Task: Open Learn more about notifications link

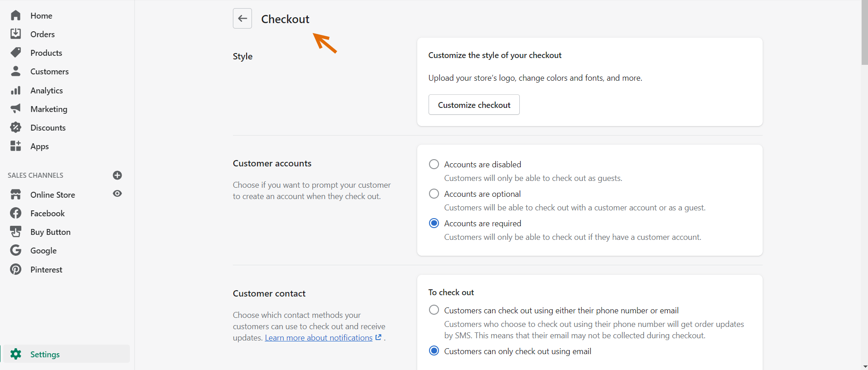Action: [319, 338]
